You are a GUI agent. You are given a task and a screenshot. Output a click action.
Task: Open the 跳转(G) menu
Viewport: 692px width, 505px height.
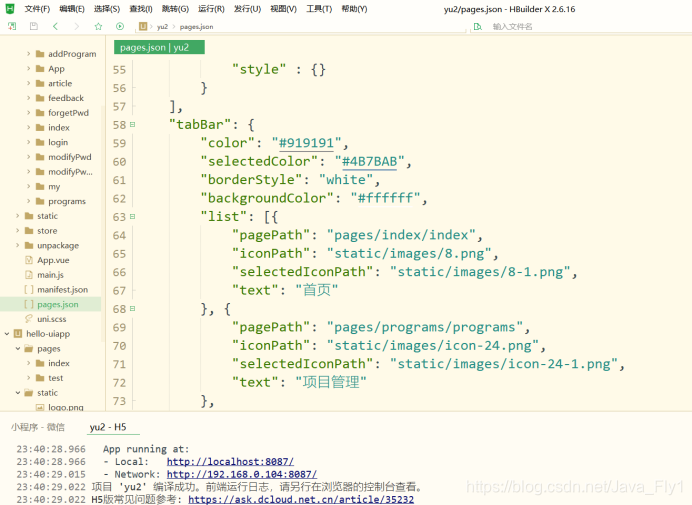pyautogui.click(x=175, y=9)
